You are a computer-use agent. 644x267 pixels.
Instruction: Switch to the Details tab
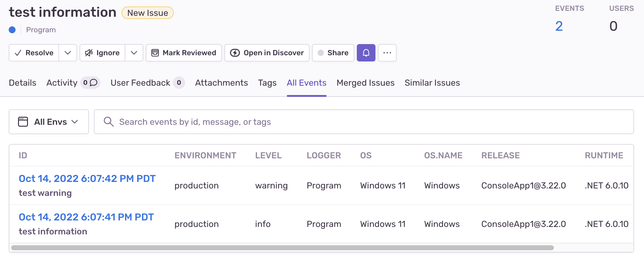click(22, 83)
